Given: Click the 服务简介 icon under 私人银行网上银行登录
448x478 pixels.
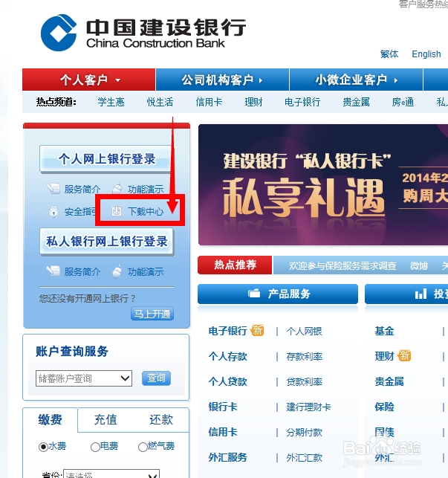Looking at the screenshot, I should point(53,271).
